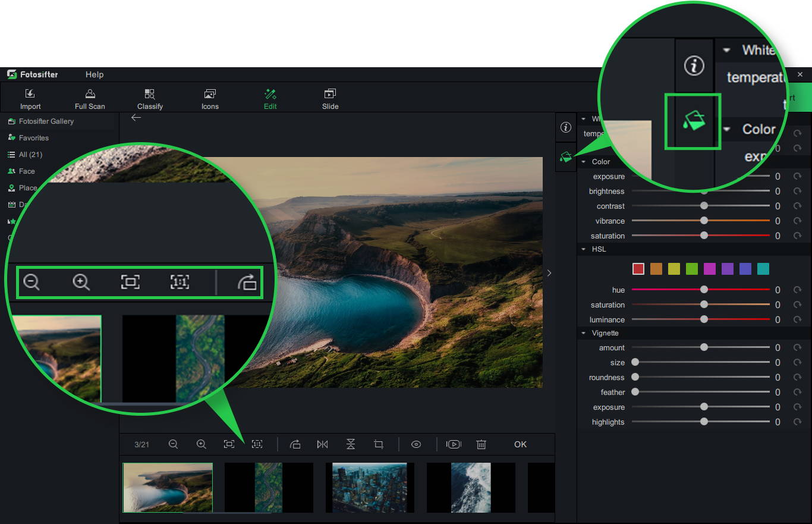Fit image to window icon
Screen dimensions: 812x524
[229, 444]
